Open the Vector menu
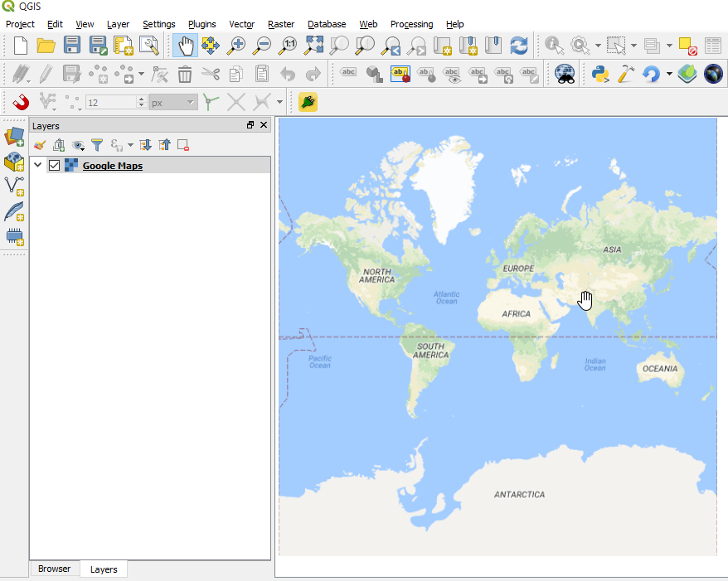The width and height of the screenshot is (728, 581). [x=241, y=24]
